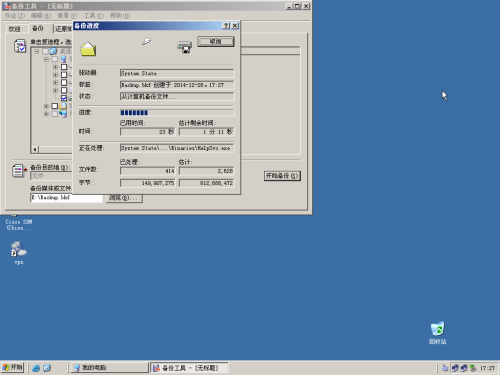The width and height of the screenshot is (500, 375).
Task: Select the My Documents folder icon in the tree
Action: (63, 106)
